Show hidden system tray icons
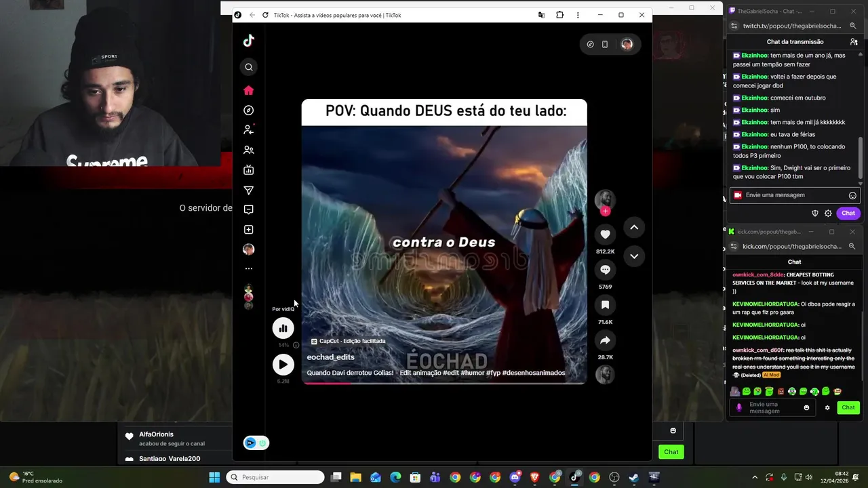 coord(755,477)
